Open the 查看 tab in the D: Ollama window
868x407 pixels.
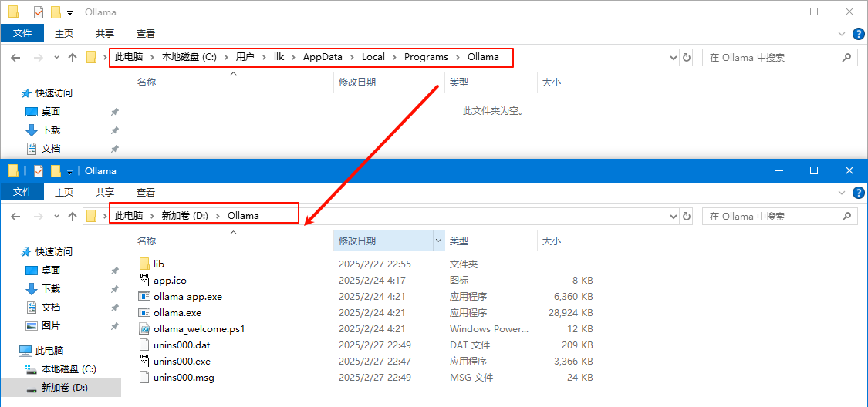[145, 192]
